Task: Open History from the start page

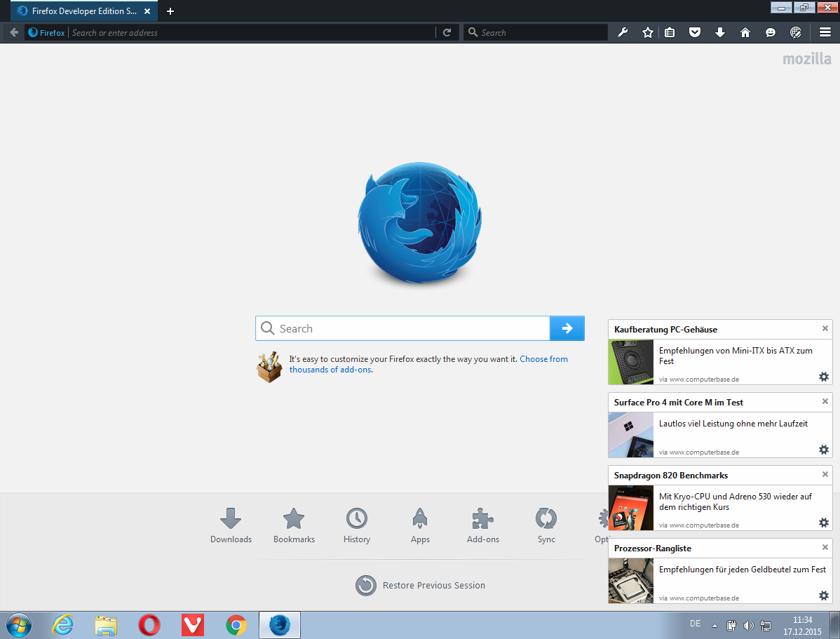Action: (357, 525)
